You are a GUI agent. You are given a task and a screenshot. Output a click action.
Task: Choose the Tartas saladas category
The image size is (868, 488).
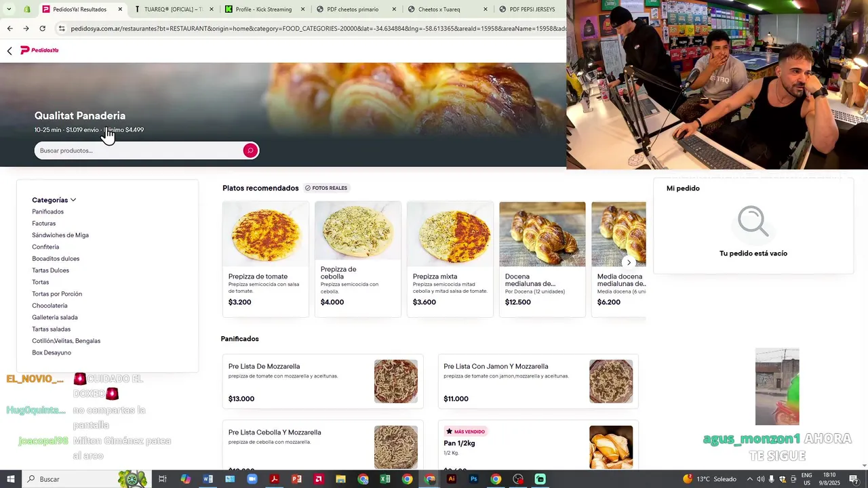click(51, 329)
